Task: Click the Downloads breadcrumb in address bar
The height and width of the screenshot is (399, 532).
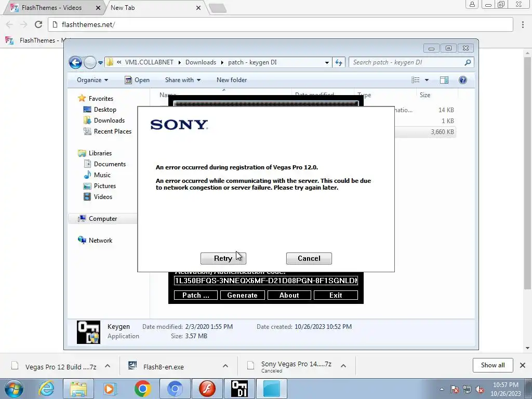Action: tap(201, 62)
